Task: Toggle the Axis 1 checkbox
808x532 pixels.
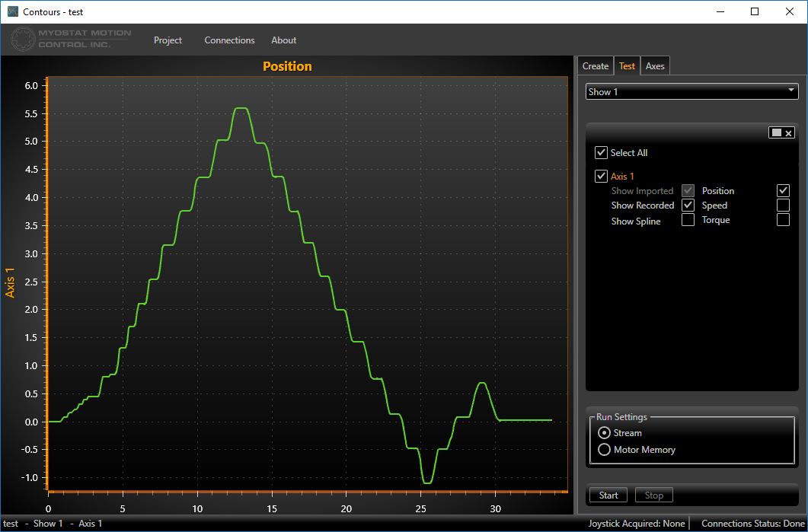Action: pos(602,177)
